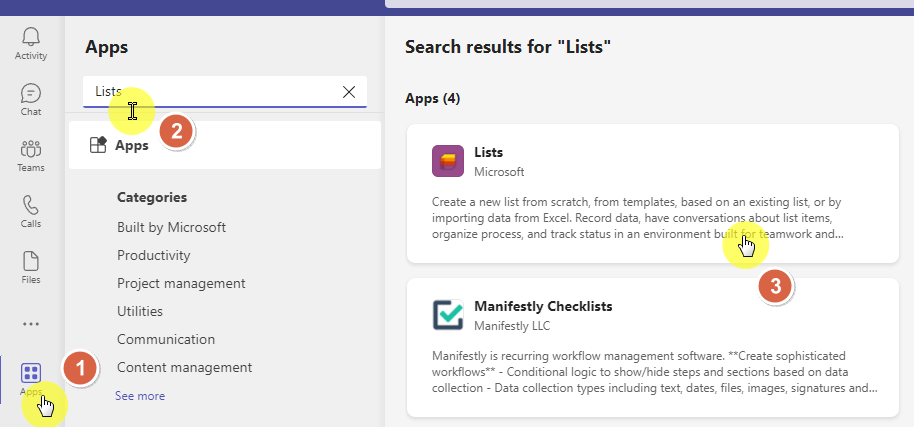This screenshot has width=914, height=427.
Task: Show more apps via ellipsis icon
Action: click(x=31, y=324)
